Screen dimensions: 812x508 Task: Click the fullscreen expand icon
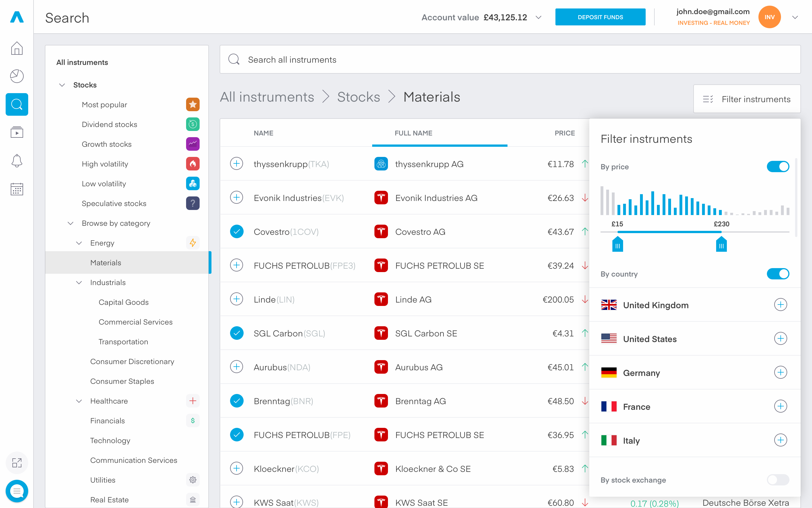click(17, 463)
